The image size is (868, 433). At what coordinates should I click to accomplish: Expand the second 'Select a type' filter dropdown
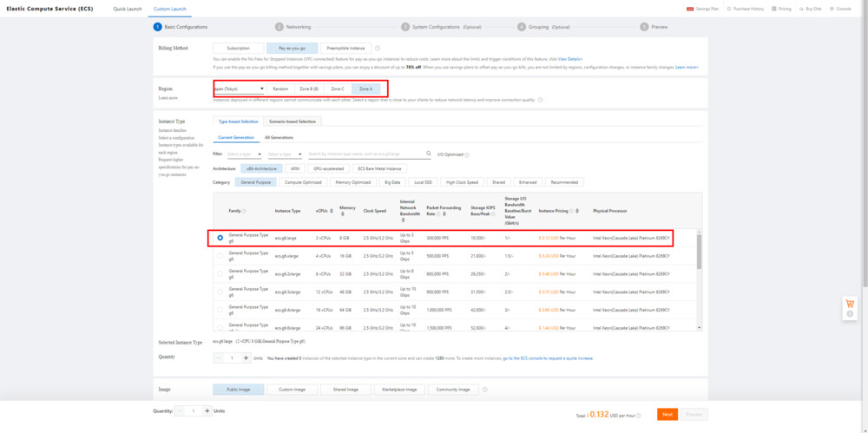coord(286,154)
